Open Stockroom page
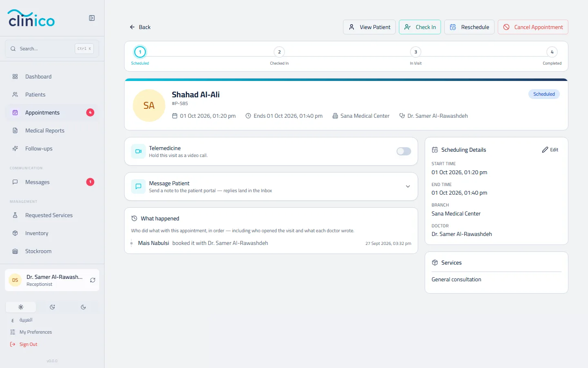588x368 pixels. tap(52, 251)
